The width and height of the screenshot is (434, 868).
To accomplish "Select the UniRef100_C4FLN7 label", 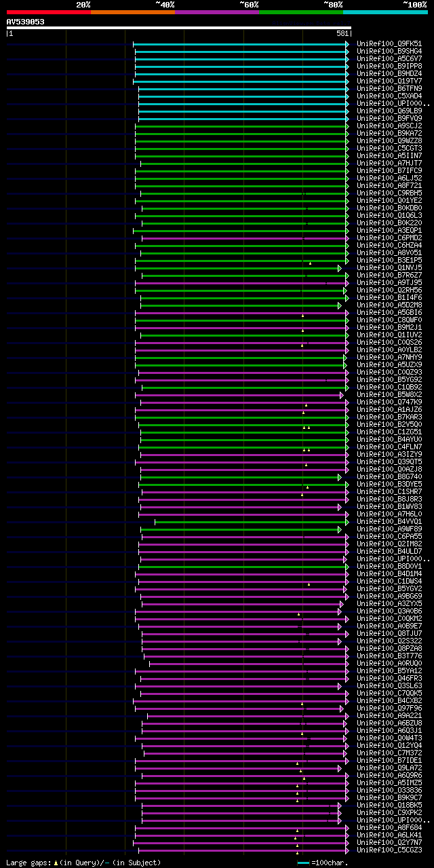I will [x=389, y=447].
